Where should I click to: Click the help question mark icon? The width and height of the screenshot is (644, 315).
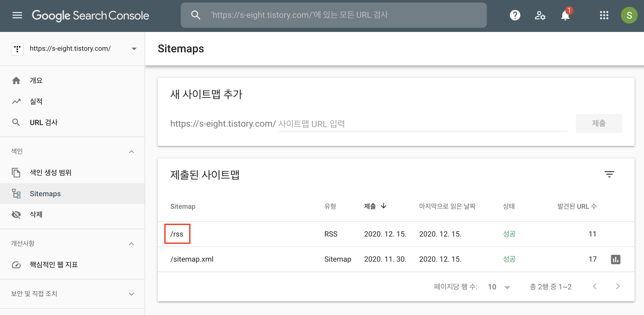515,15
